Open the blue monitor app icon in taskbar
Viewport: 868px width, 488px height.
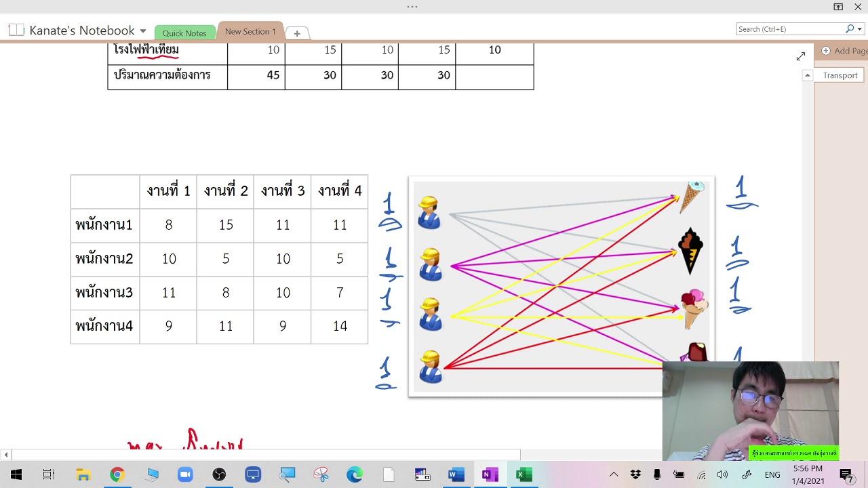(x=253, y=474)
